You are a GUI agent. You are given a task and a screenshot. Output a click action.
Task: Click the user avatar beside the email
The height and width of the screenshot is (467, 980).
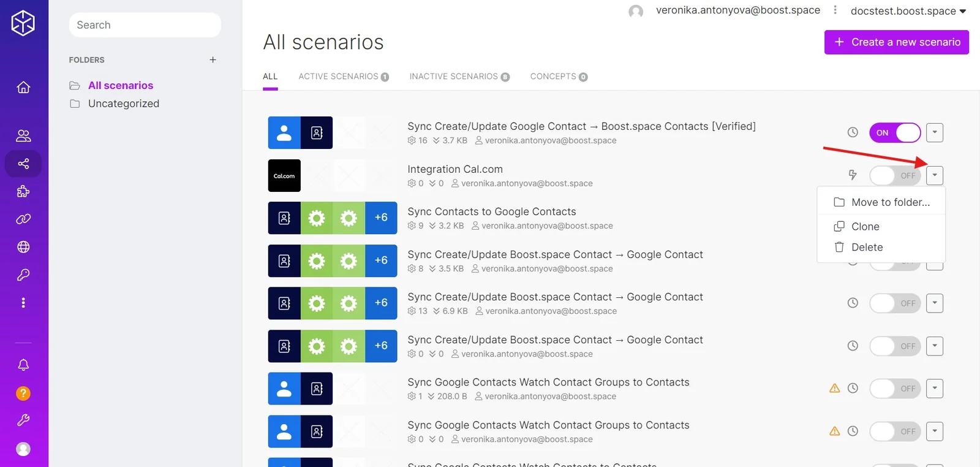coord(636,11)
